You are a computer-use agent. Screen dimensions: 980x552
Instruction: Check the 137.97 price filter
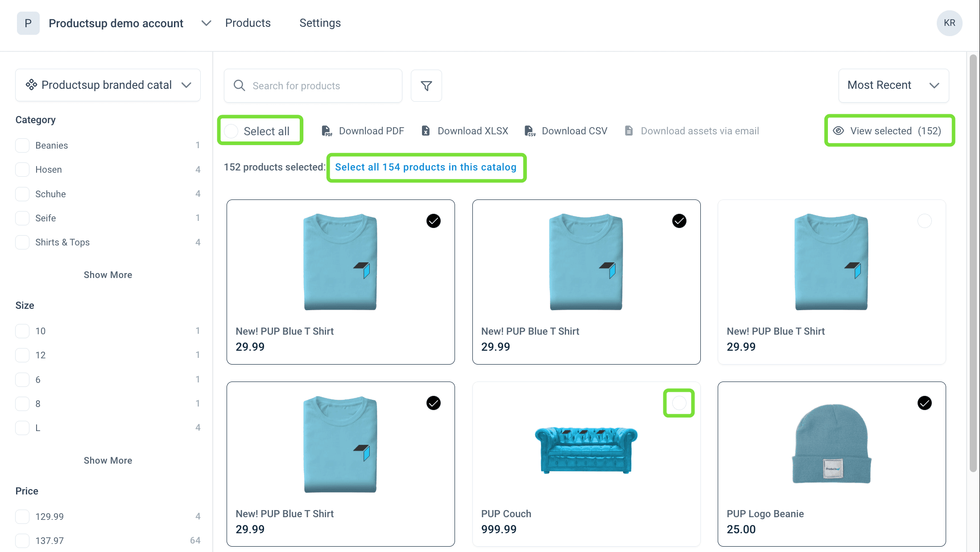pos(22,541)
